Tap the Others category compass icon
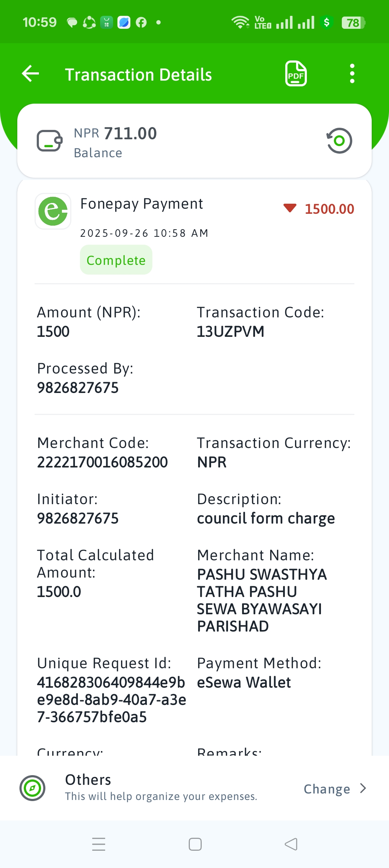 (x=32, y=788)
